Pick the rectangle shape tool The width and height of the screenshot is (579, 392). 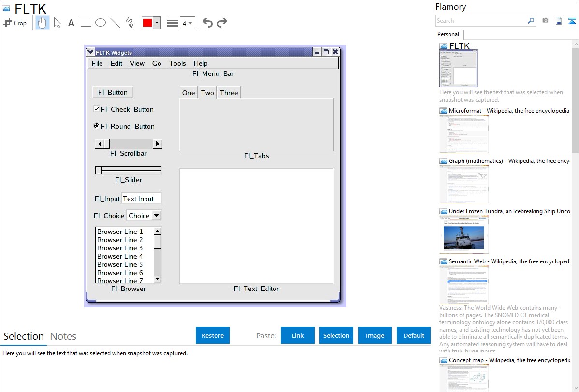pos(86,23)
